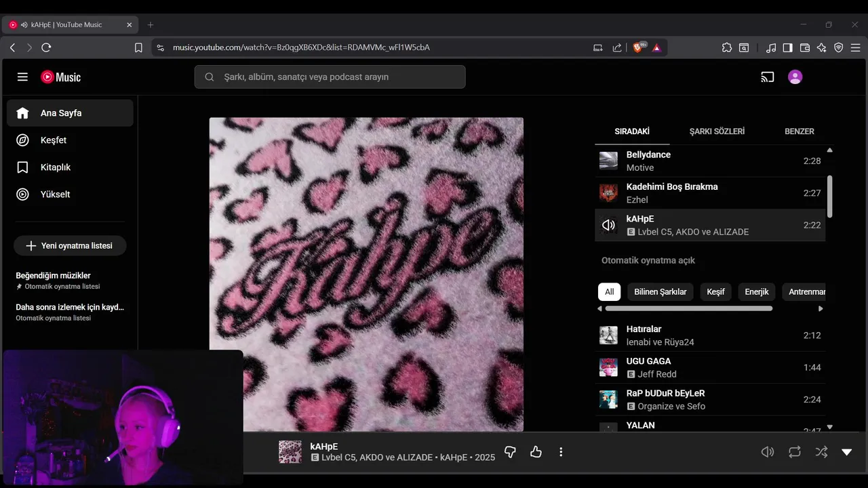Click artist line in player bar
This screenshot has height=488, width=868.
coord(408,457)
